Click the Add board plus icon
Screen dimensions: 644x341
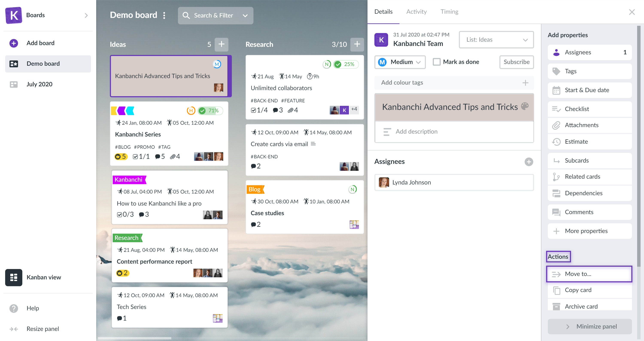[x=14, y=43]
